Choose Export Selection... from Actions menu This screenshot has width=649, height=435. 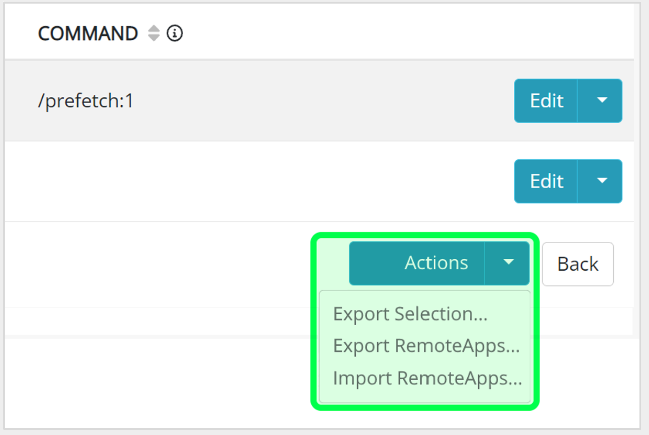coord(410,314)
